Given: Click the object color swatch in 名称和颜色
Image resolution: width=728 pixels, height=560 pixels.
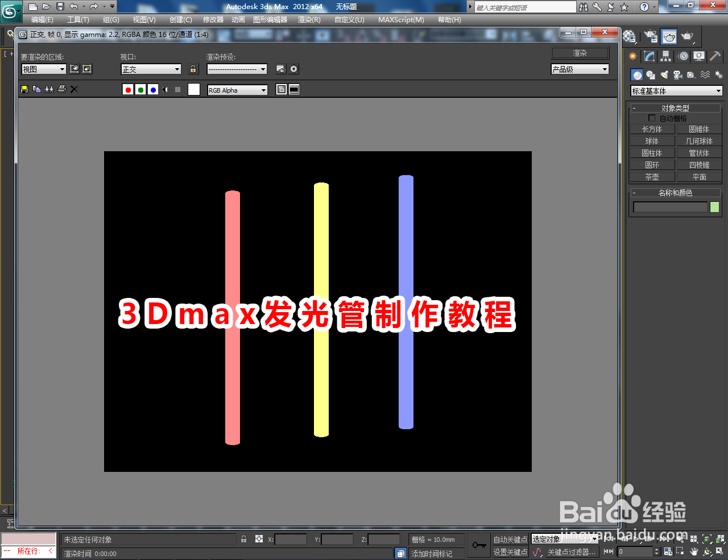Looking at the screenshot, I should [714, 206].
